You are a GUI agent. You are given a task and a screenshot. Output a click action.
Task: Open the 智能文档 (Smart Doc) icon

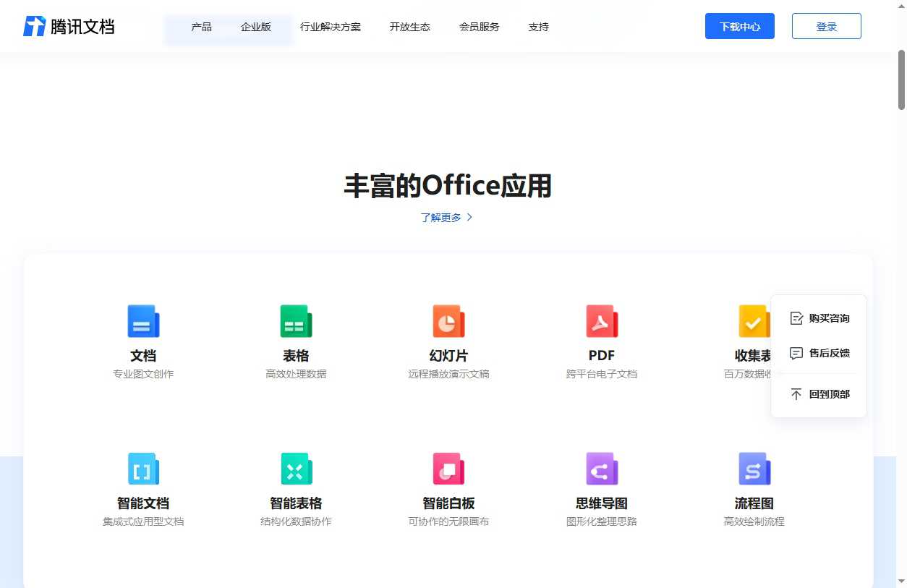[x=142, y=468]
